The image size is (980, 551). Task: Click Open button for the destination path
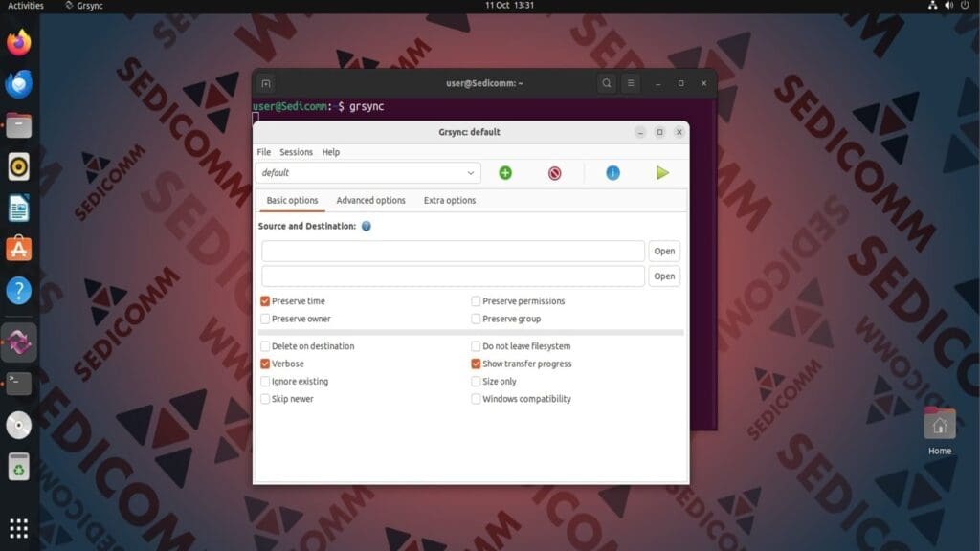[x=664, y=276]
